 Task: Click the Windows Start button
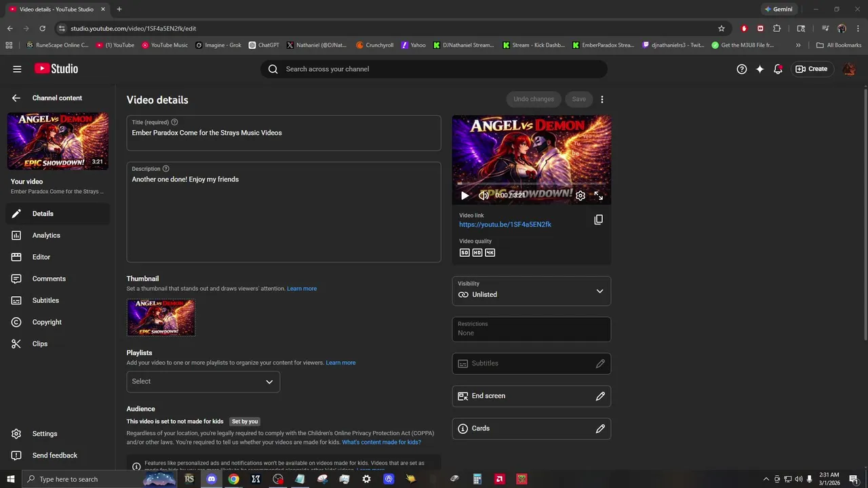tap(11, 479)
